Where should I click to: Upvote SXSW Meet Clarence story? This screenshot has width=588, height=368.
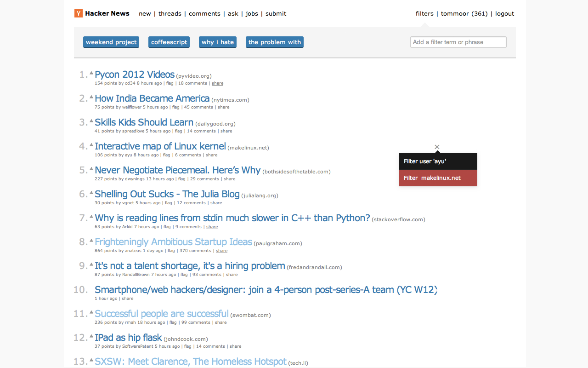[91, 360]
